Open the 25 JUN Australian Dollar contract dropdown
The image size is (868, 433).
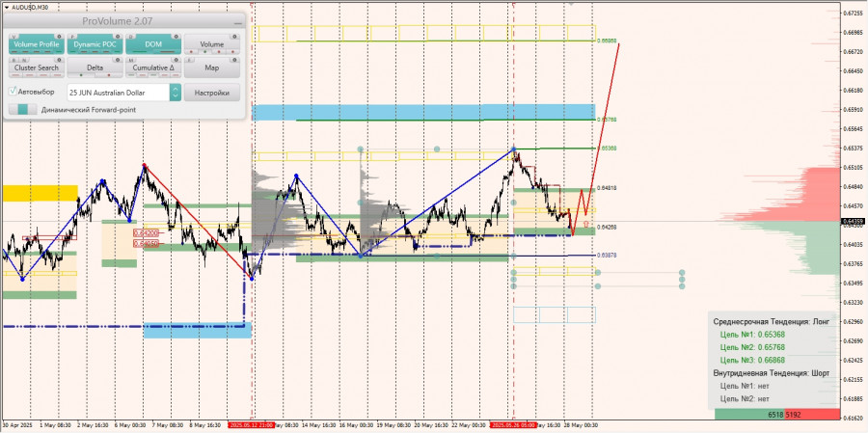(x=175, y=93)
